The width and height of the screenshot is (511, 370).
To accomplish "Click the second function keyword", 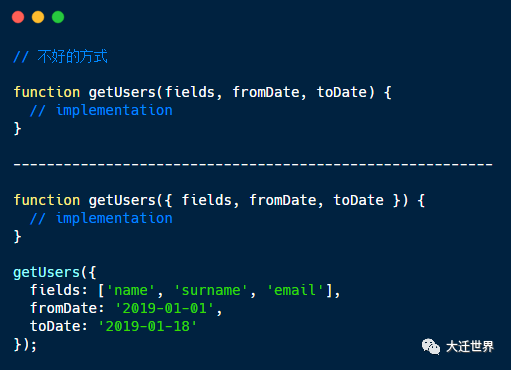I will click(x=47, y=200).
